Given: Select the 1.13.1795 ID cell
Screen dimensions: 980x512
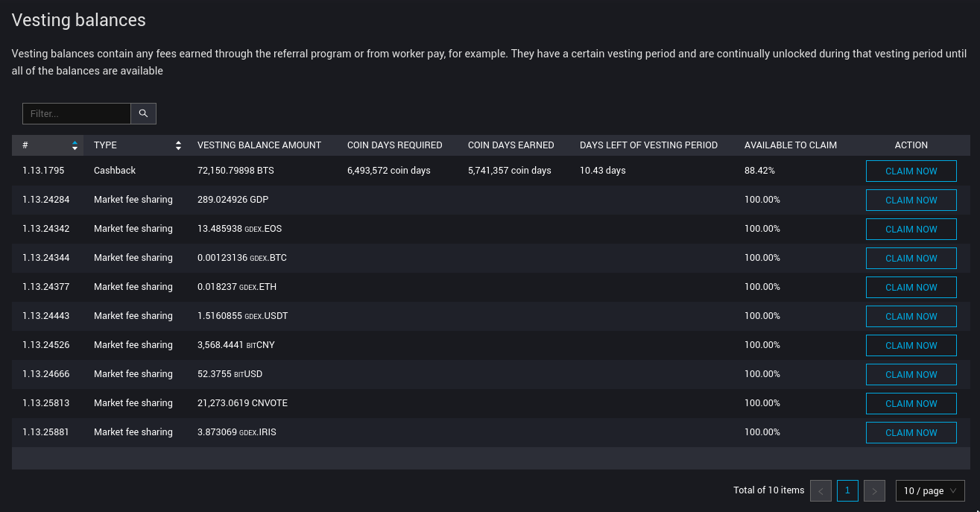Looking at the screenshot, I should [x=43, y=171].
